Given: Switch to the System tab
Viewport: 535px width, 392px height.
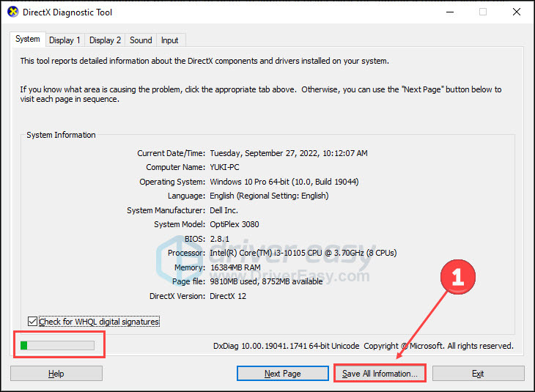Looking at the screenshot, I should pyautogui.click(x=28, y=40).
